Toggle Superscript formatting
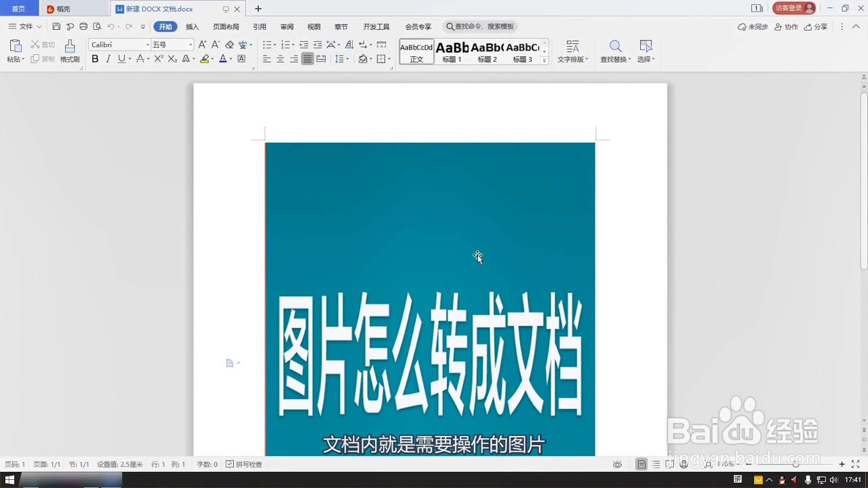868x488 pixels. [158, 59]
